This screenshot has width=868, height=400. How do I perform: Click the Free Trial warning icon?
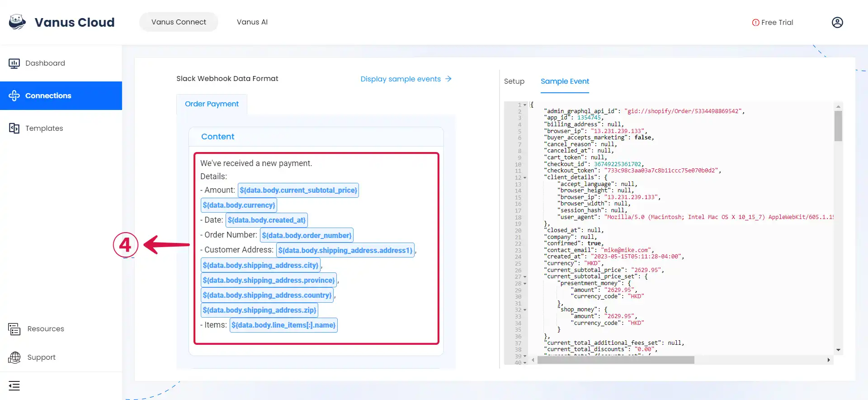coord(755,23)
